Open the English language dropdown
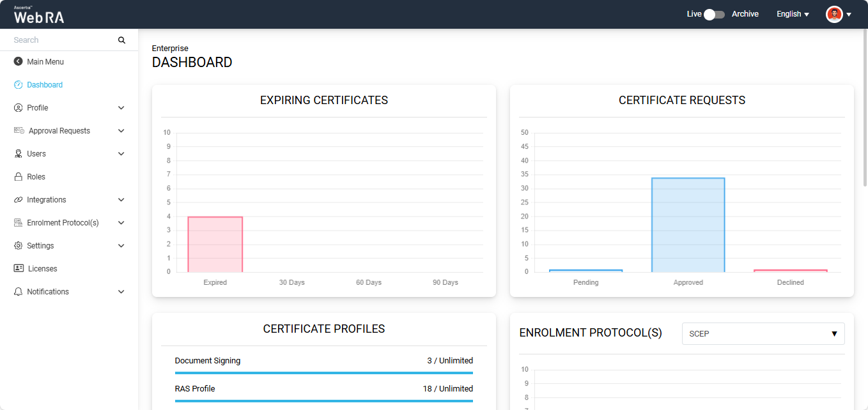 pyautogui.click(x=793, y=14)
